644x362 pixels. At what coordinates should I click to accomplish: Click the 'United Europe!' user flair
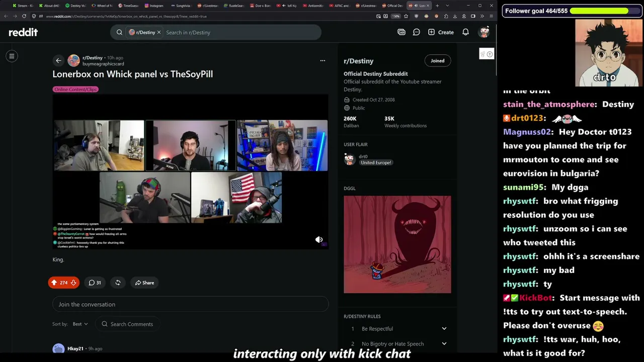pyautogui.click(x=376, y=162)
